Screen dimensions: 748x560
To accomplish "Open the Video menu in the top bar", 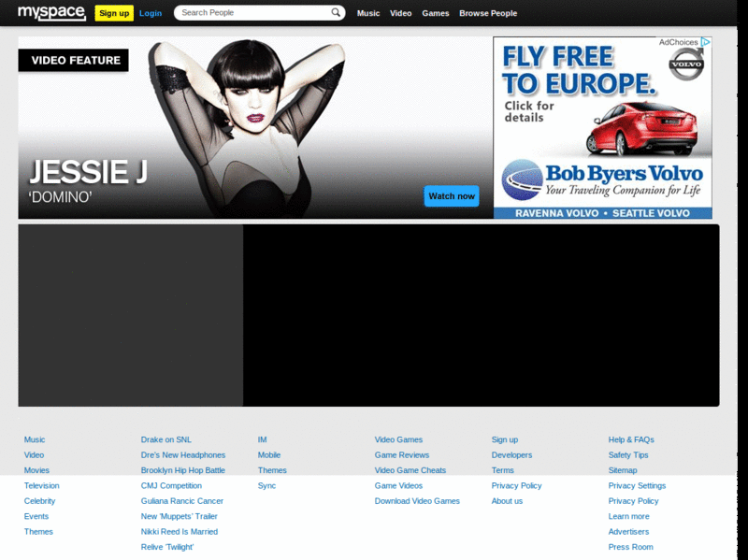I will pyautogui.click(x=401, y=13).
